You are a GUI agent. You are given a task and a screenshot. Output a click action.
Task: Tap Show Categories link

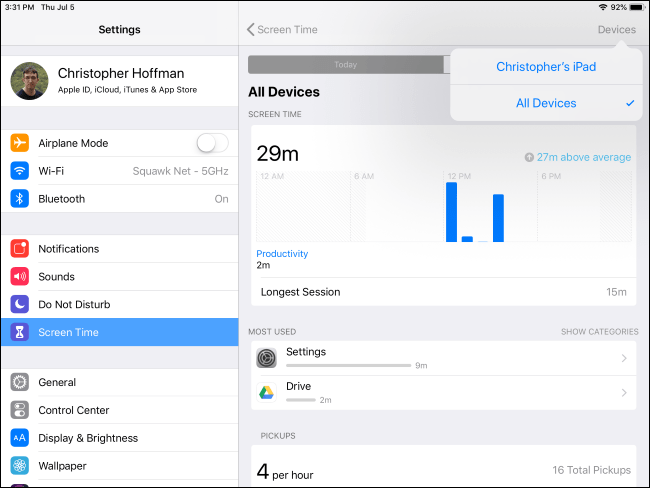598,332
